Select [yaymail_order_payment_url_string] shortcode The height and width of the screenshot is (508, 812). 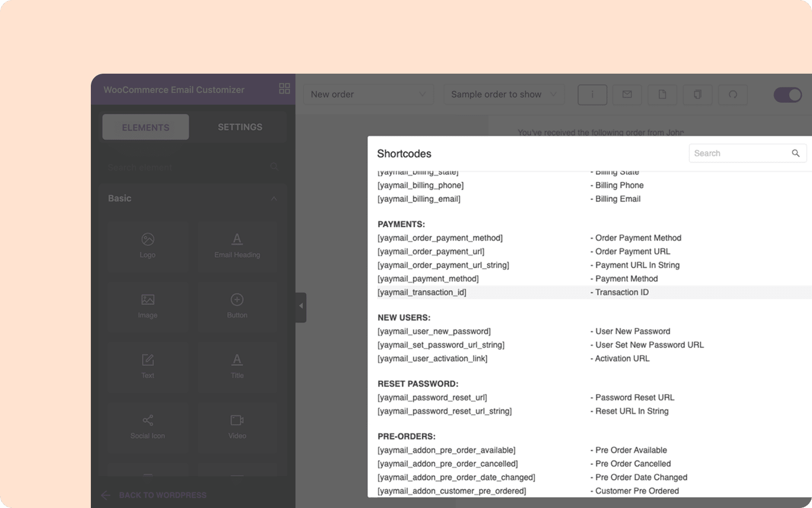click(443, 265)
